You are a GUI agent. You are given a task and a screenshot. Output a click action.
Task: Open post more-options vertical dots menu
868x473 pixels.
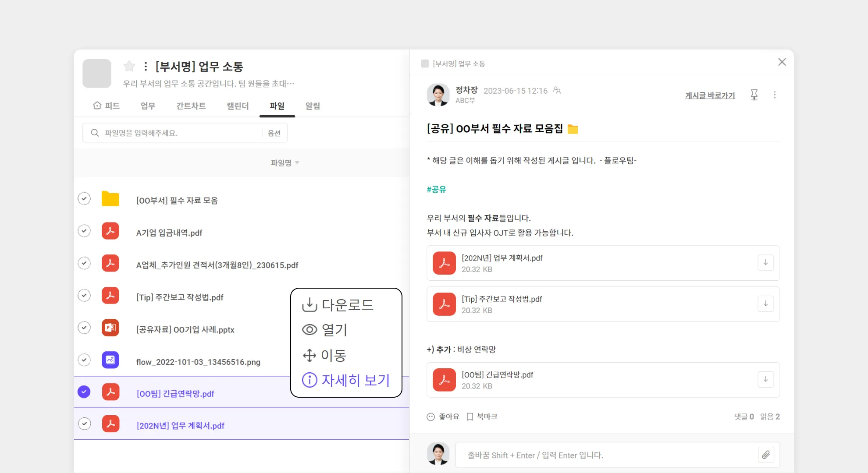click(x=775, y=95)
